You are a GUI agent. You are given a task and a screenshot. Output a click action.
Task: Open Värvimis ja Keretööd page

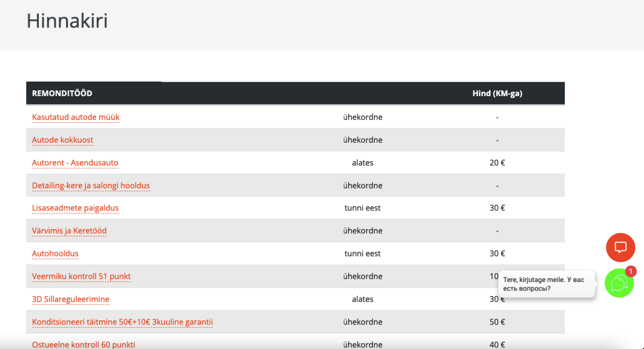click(69, 231)
